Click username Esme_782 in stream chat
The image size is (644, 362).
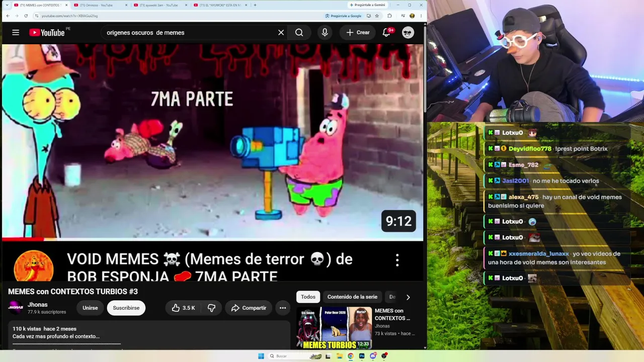523,165
